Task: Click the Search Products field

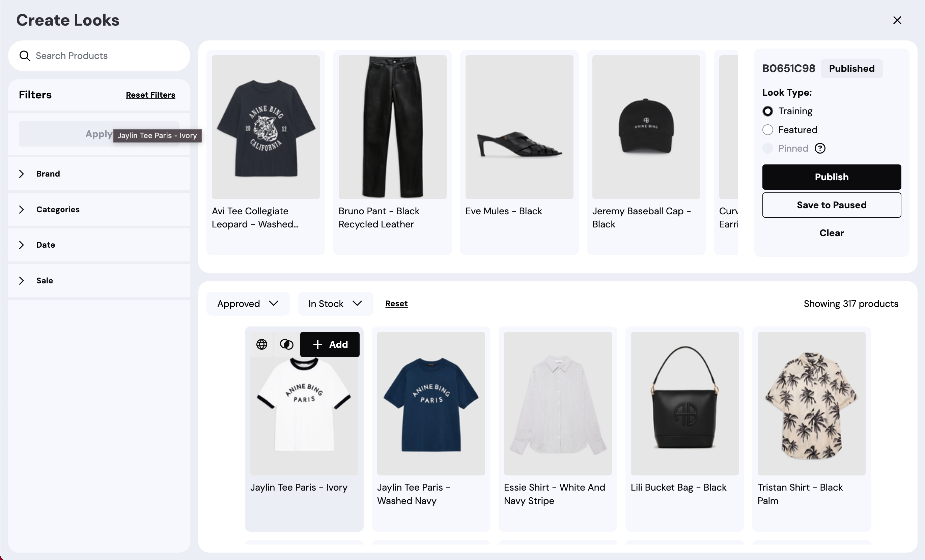Action: (99, 56)
